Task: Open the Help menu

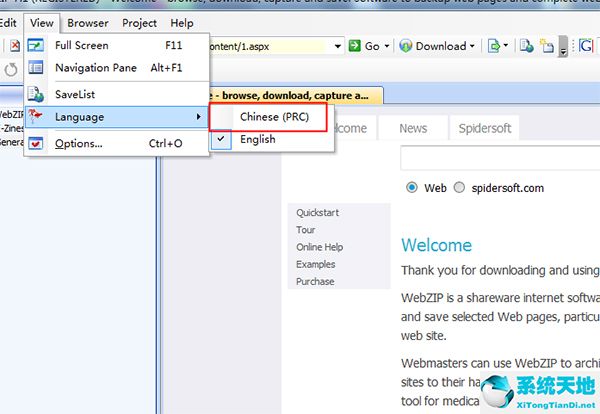Action: pyautogui.click(x=182, y=23)
